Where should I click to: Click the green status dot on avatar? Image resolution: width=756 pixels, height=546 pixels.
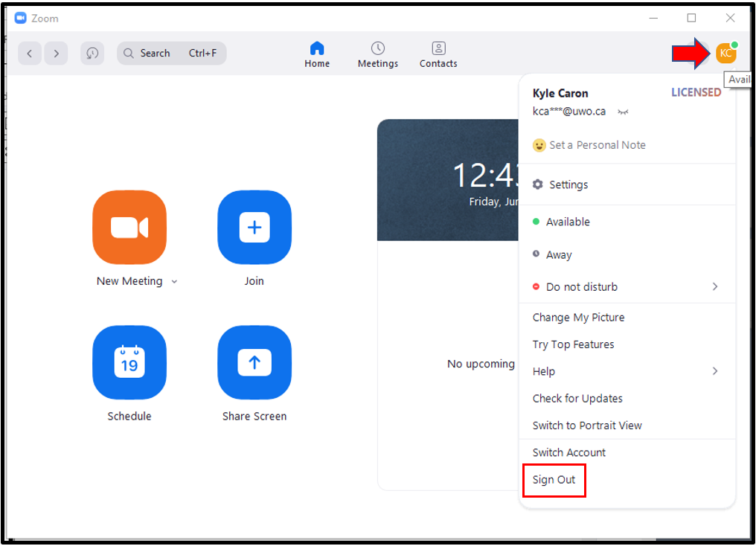[734, 45]
